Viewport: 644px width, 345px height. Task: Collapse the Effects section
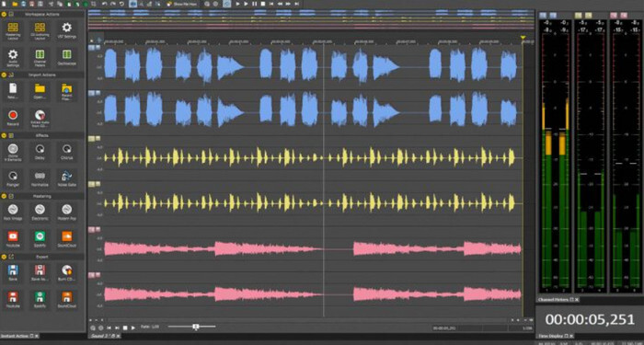[x=4, y=135]
